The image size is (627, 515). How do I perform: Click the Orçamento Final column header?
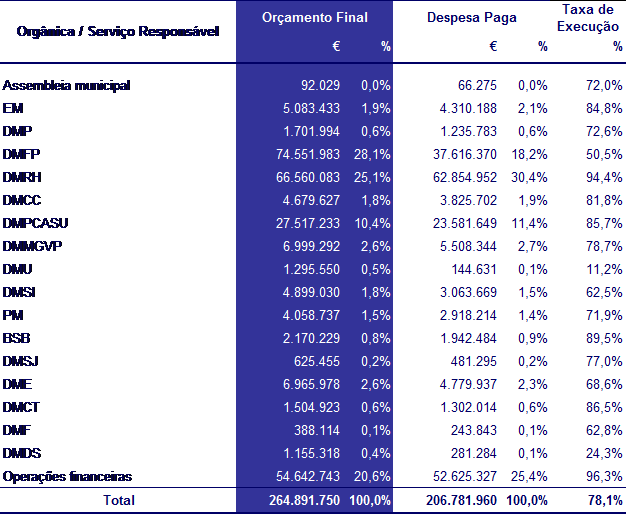[x=315, y=18]
